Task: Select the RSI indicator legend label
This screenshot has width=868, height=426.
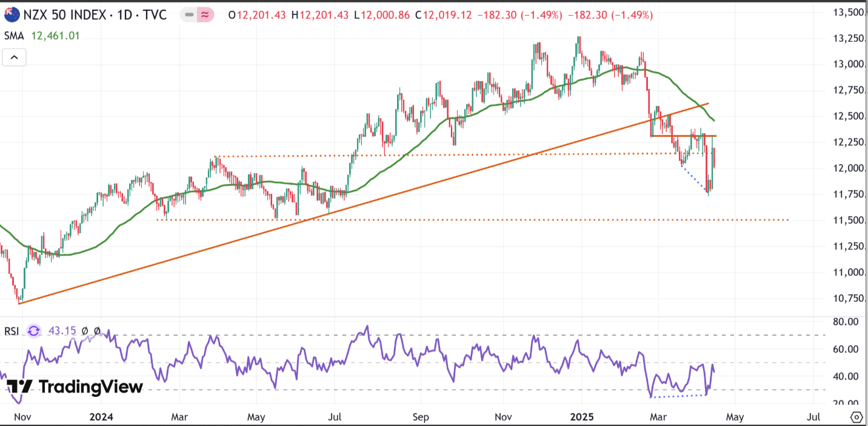Action: [x=12, y=331]
